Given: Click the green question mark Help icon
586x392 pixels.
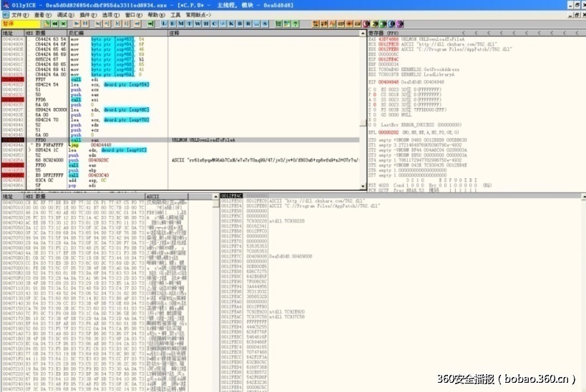Looking at the screenshot, I should point(296,24).
